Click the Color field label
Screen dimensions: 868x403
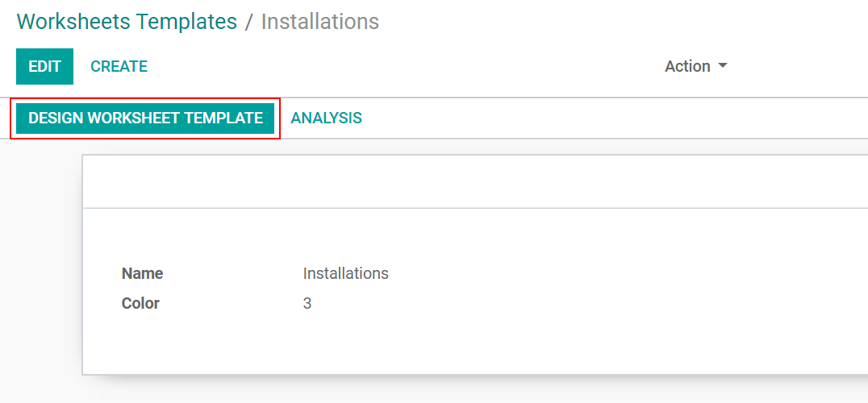click(140, 304)
